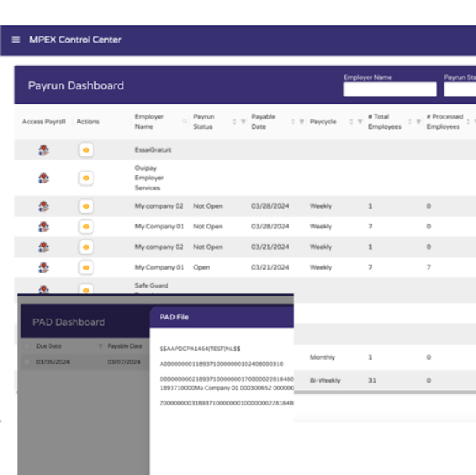Sort the PAD Dashboard by Payable Date
Viewport: 476px width, 475px height.
(x=125, y=346)
